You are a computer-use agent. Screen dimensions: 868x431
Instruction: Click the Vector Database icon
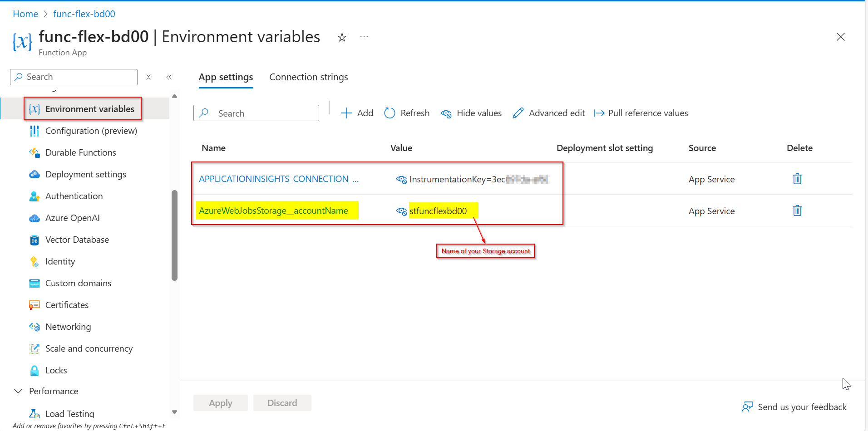tap(35, 240)
